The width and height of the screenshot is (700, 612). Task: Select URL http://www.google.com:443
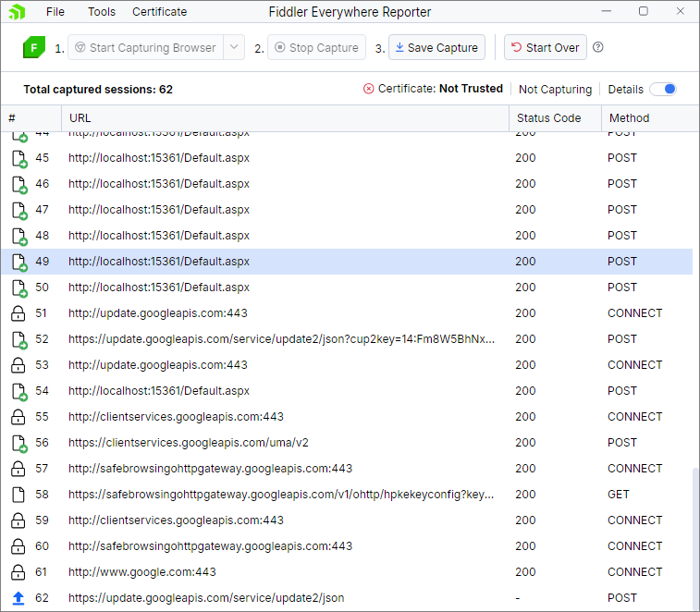point(142,572)
